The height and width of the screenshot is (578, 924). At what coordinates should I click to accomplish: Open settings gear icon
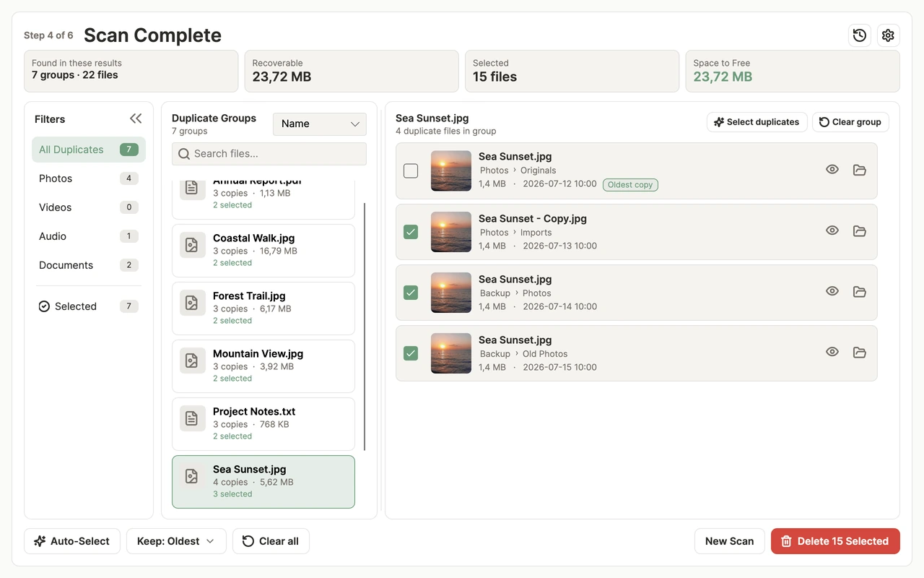point(888,35)
